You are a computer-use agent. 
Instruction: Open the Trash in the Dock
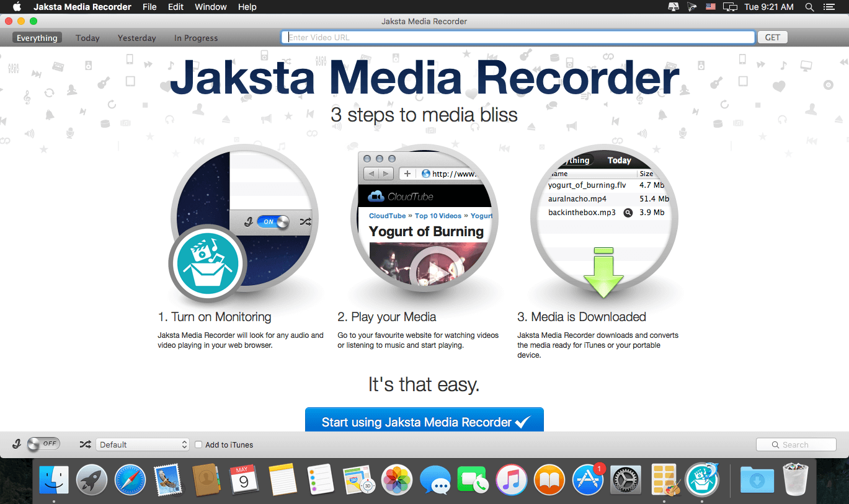click(795, 480)
